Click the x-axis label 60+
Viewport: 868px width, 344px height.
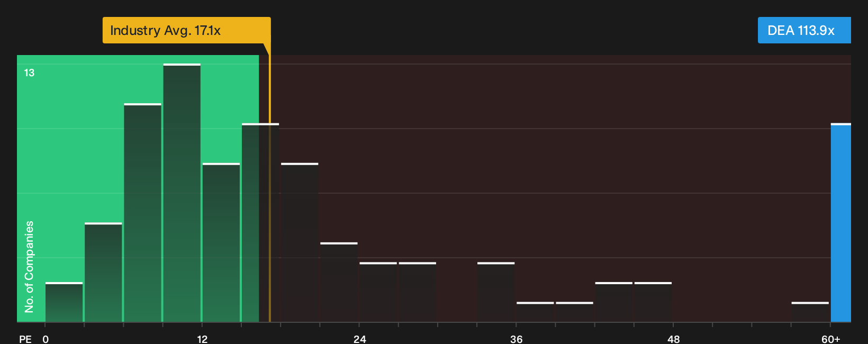tap(831, 339)
